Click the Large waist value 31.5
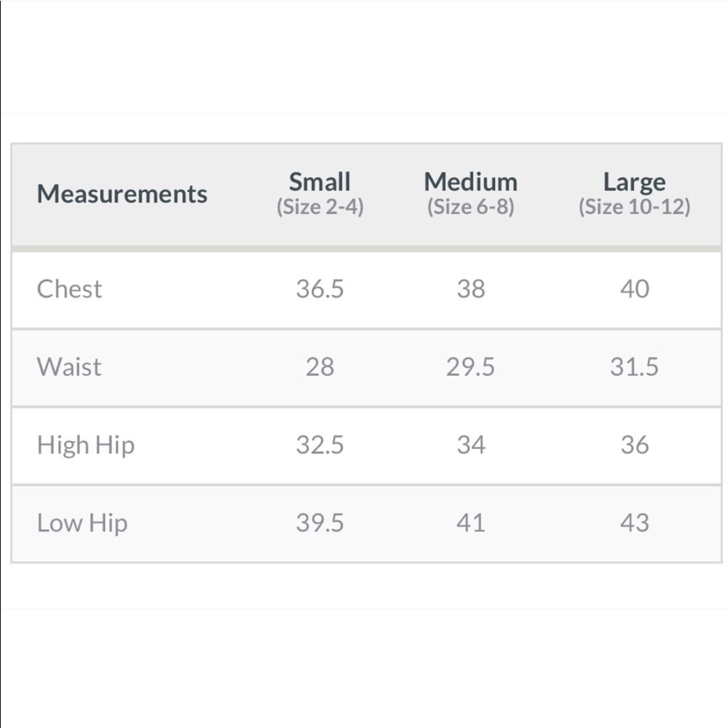728x728 pixels. click(x=634, y=367)
